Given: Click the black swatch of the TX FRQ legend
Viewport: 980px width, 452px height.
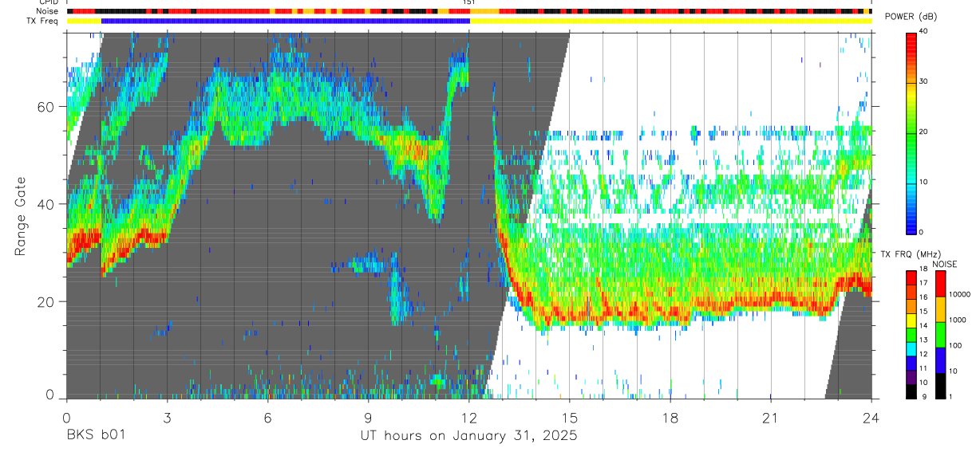Looking at the screenshot, I should (x=911, y=391).
